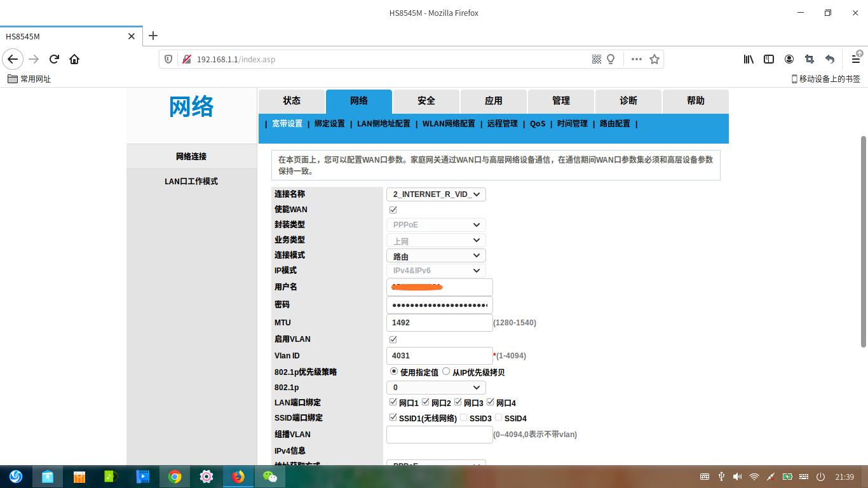This screenshot has height=488, width=868.
Task: Select the 从IP优先级拷贝 radio button
Action: tap(446, 372)
